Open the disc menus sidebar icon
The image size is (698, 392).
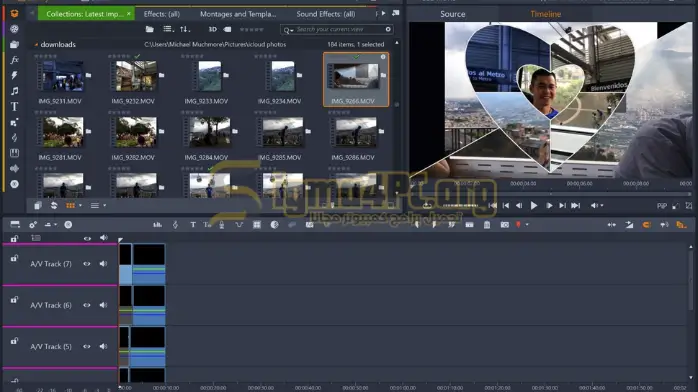(14, 184)
